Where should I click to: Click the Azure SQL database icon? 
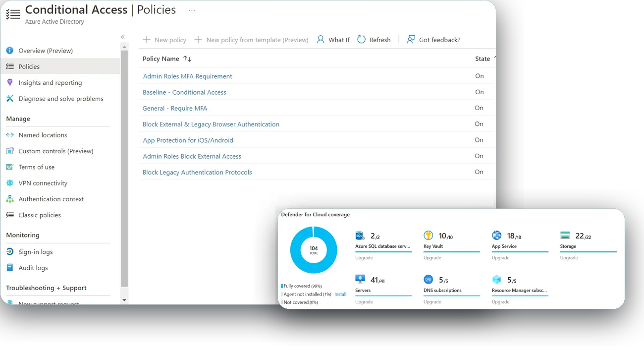pos(360,236)
